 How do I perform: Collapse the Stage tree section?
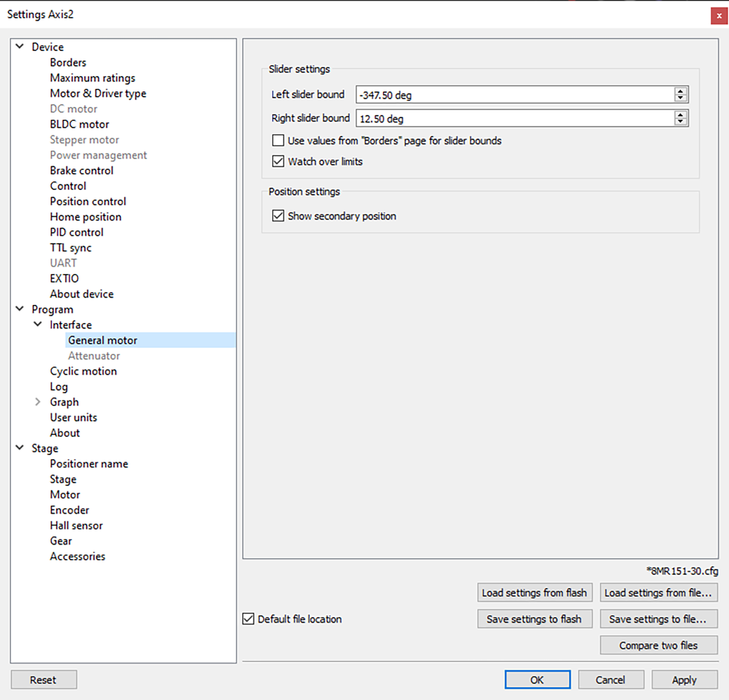tap(20, 448)
